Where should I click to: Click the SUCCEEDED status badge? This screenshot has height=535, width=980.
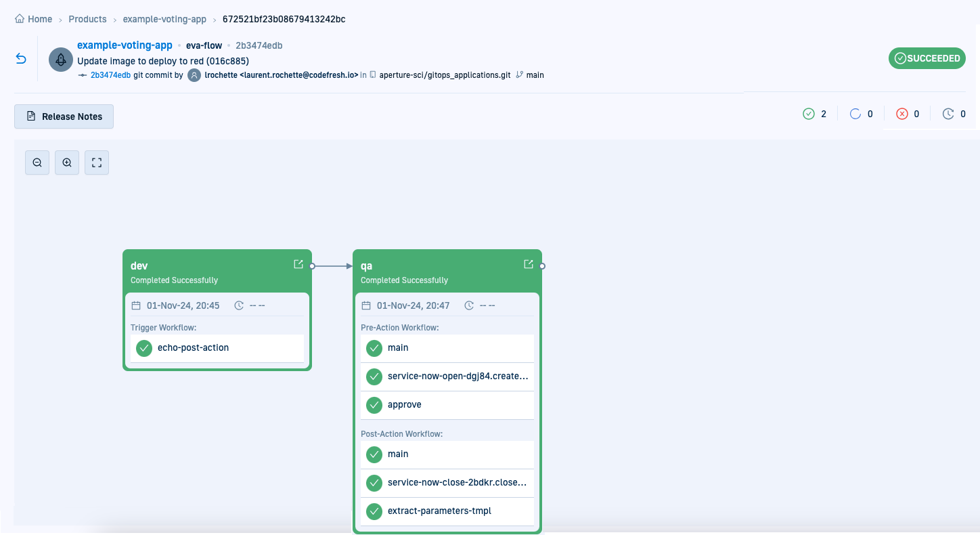point(927,58)
